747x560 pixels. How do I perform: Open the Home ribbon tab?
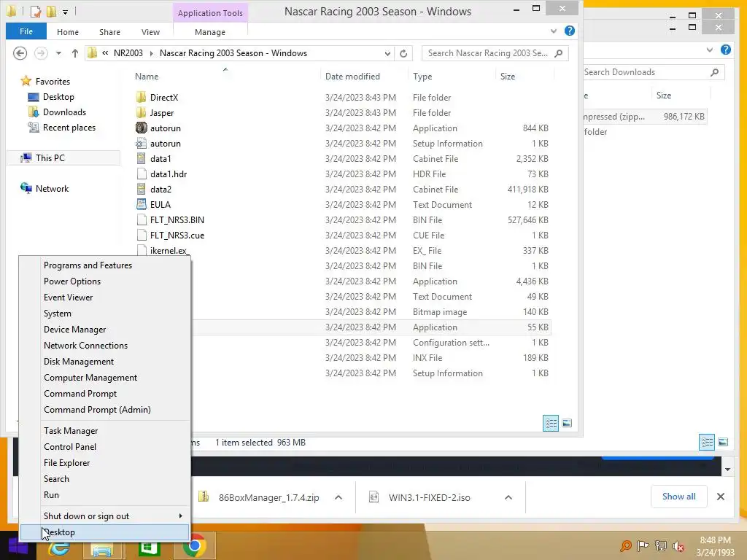tap(68, 32)
